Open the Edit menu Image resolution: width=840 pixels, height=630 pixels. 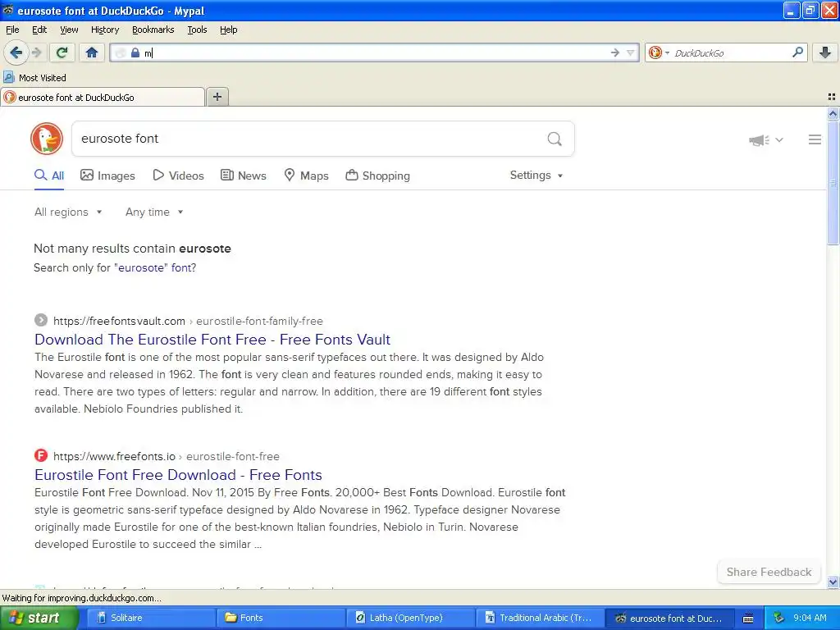click(39, 30)
